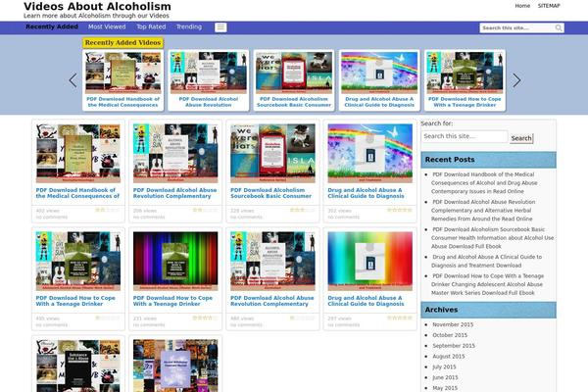Open recent post 'How to Cope With a Teenage Drinker Changing Adolescent'
This screenshot has width=588, height=392.
[x=487, y=284]
